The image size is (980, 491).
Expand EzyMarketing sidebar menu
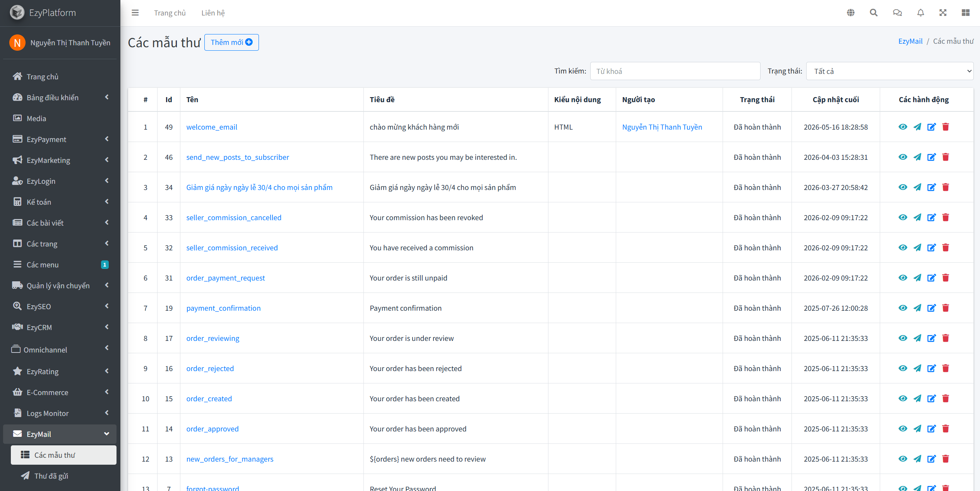pos(60,160)
